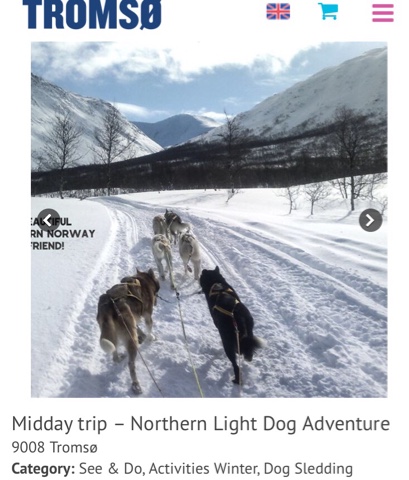Click the dark tree line across the valley
Viewport: 409px width, 480px height.
(209, 170)
